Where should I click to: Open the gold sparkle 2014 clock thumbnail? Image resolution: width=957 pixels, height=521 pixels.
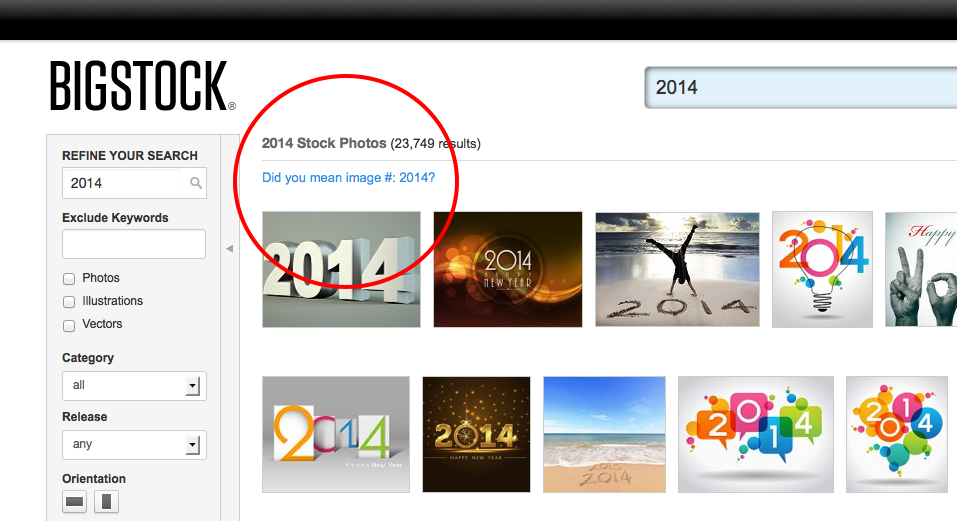476,434
